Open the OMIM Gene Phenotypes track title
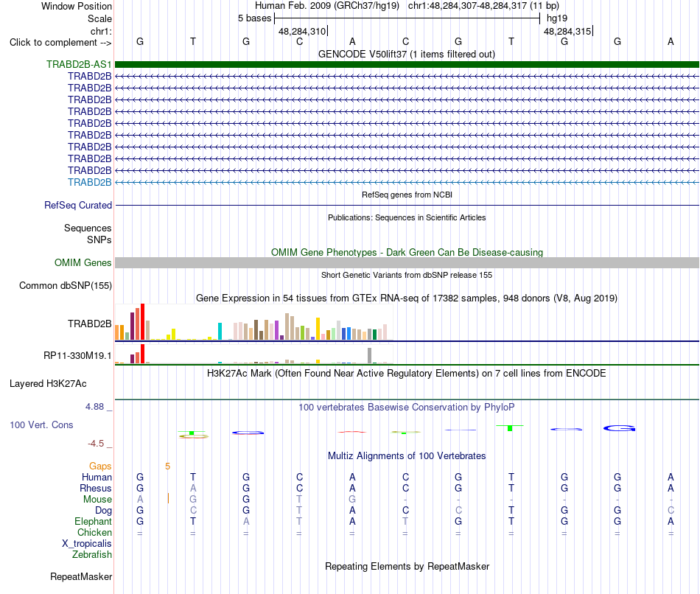 click(407, 252)
